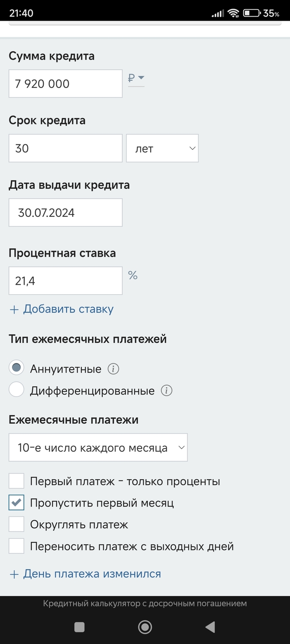Enable Первый платеж - только проценты checkbox
Screen dimensions: 290x644
click(17, 481)
